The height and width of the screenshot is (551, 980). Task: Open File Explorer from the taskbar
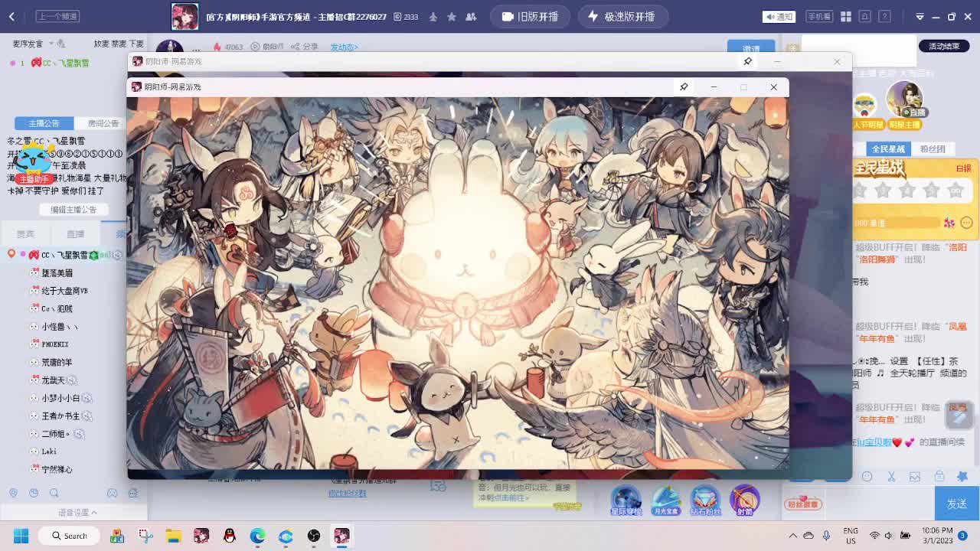tap(173, 536)
